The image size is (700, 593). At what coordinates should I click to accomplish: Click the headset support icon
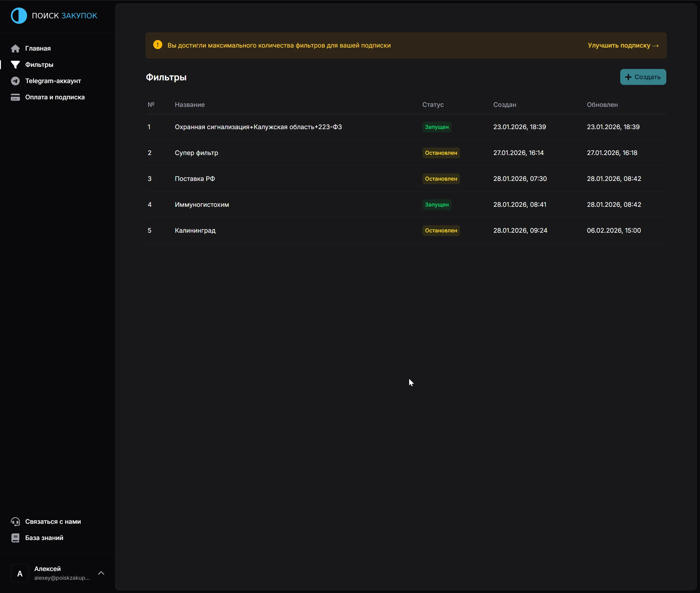pos(15,521)
